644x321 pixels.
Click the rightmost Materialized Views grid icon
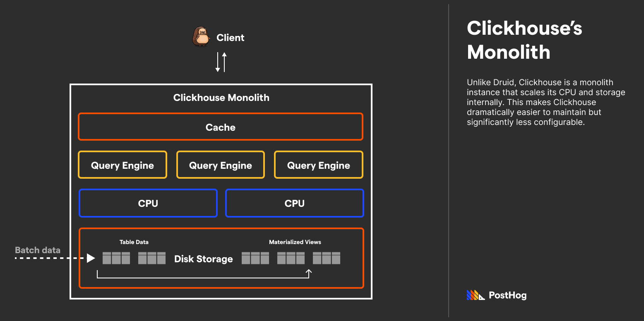click(327, 258)
